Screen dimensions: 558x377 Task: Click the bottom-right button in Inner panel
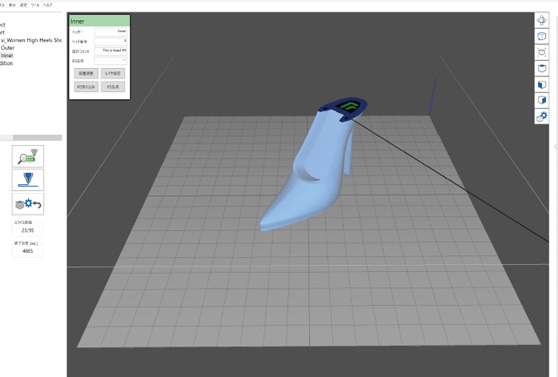(x=113, y=87)
